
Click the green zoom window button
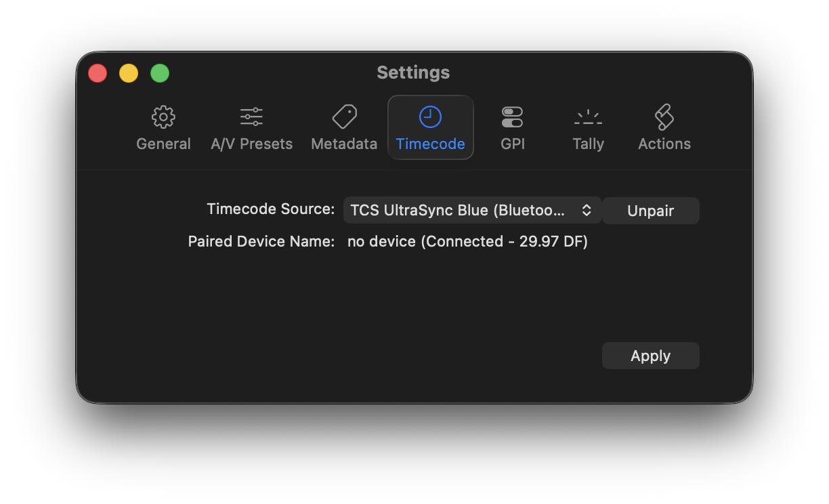[160, 73]
